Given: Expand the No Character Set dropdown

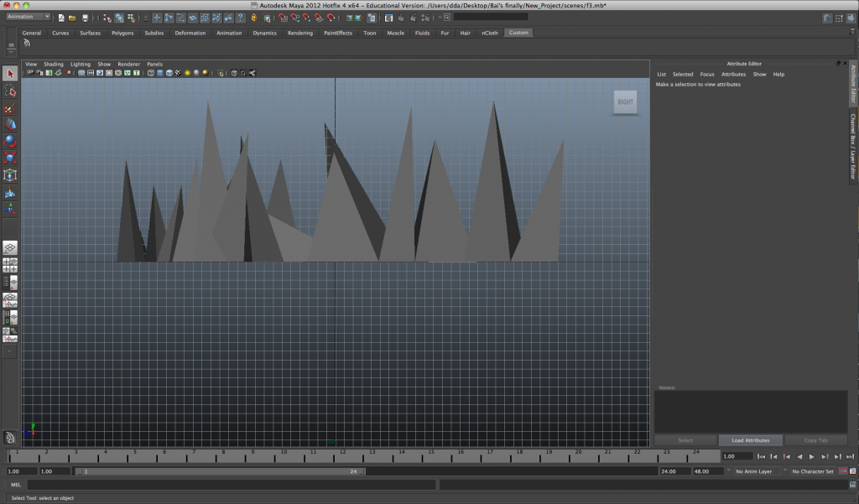Looking at the screenshot, I should pyautogui.click(x=812, y=471).
